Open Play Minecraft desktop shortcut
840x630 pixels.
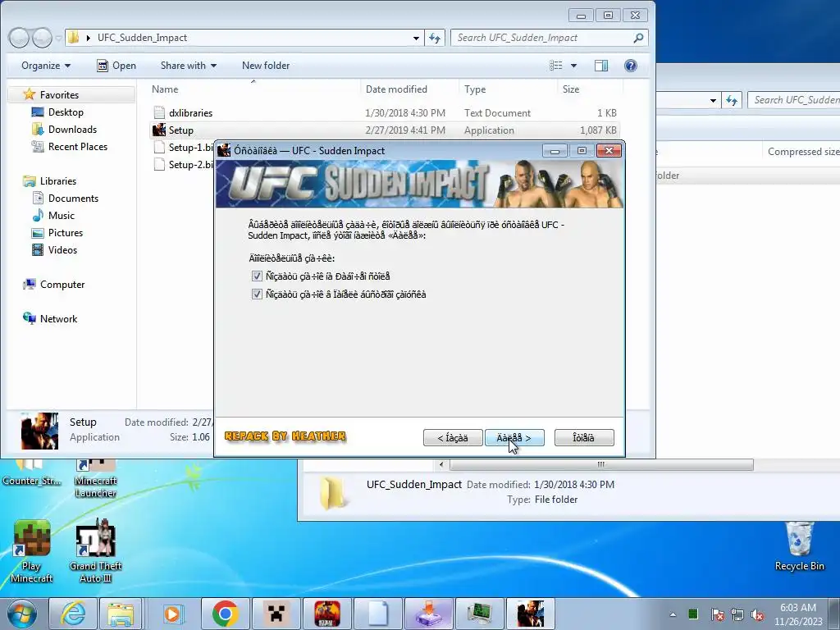coord(31,552)
